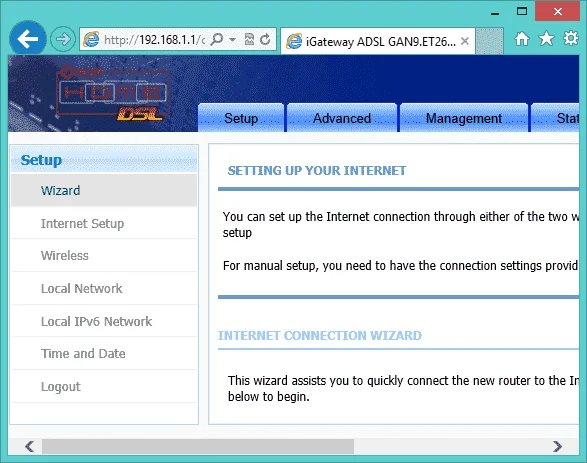The width and height of the screenshot is (587, 463).
Task: Click the horizontal scrollbar thumb
Action: (198, 446)
